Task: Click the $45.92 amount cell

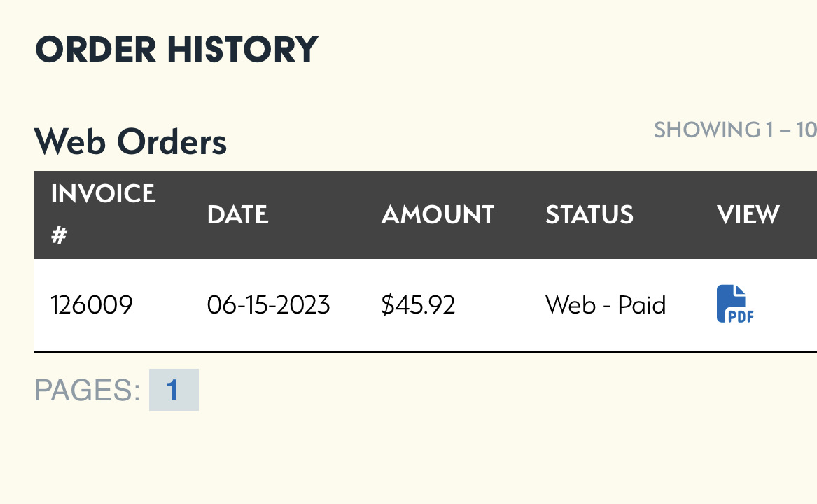Action: 418,305
